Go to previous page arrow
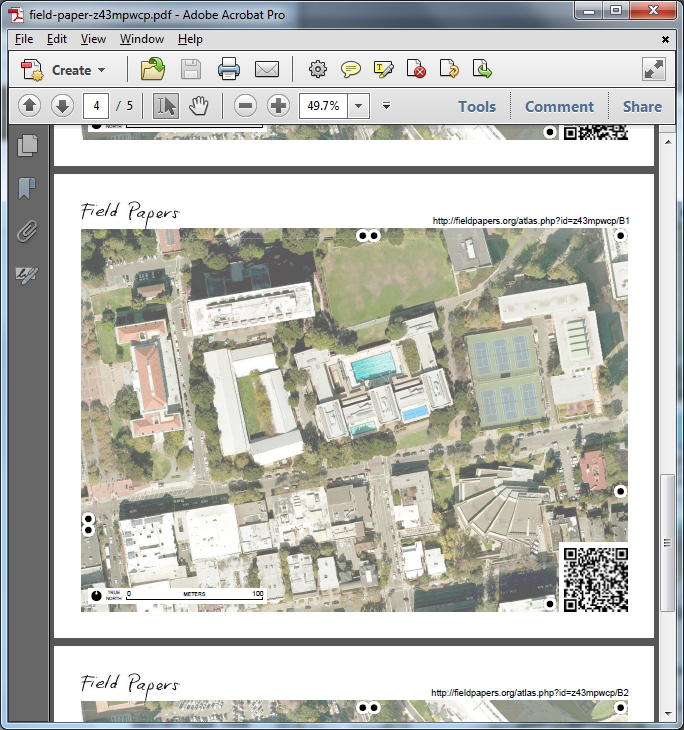The image size is (684, 730). point(29,106)
